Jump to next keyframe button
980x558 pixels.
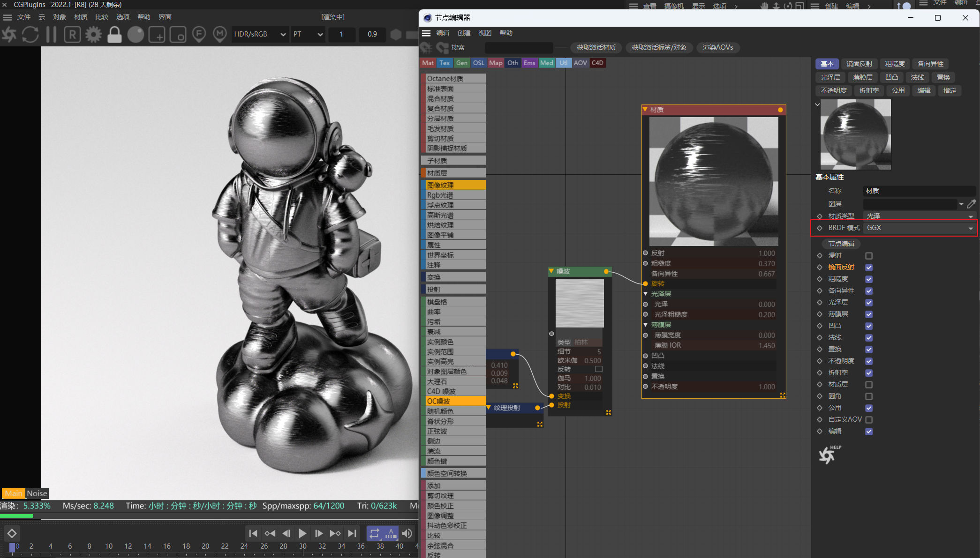coord(335,533)
